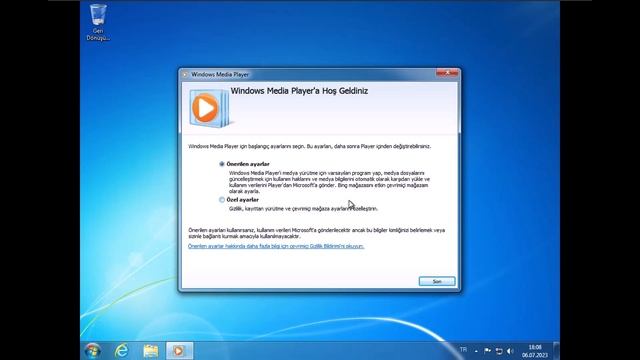Click the network status tray icon

[x=499, y=351]
